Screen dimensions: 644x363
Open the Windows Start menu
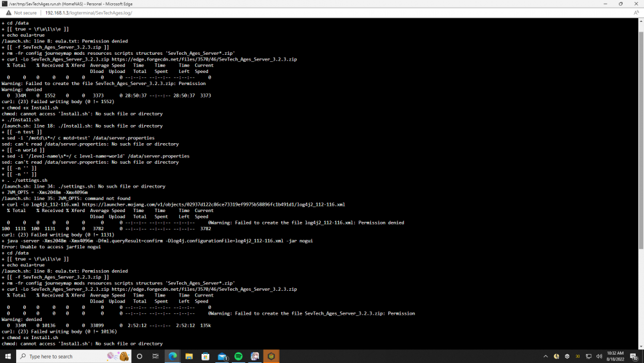pyautogui.click(x=8, y=357)
